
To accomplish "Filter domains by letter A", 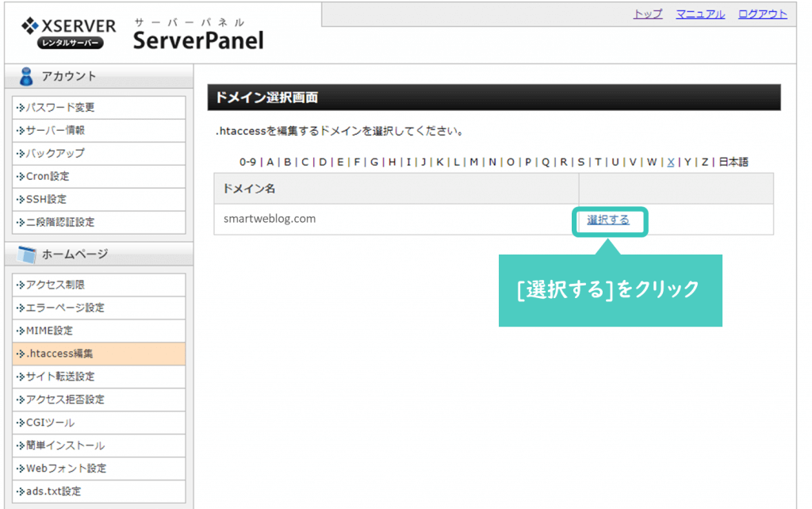I will (270, 162).
